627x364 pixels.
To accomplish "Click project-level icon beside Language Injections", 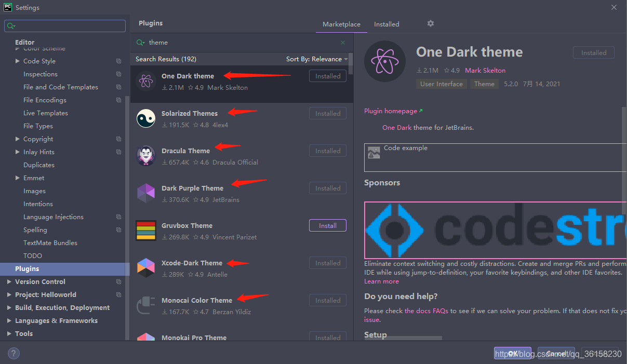I will (x=118, y=217).
